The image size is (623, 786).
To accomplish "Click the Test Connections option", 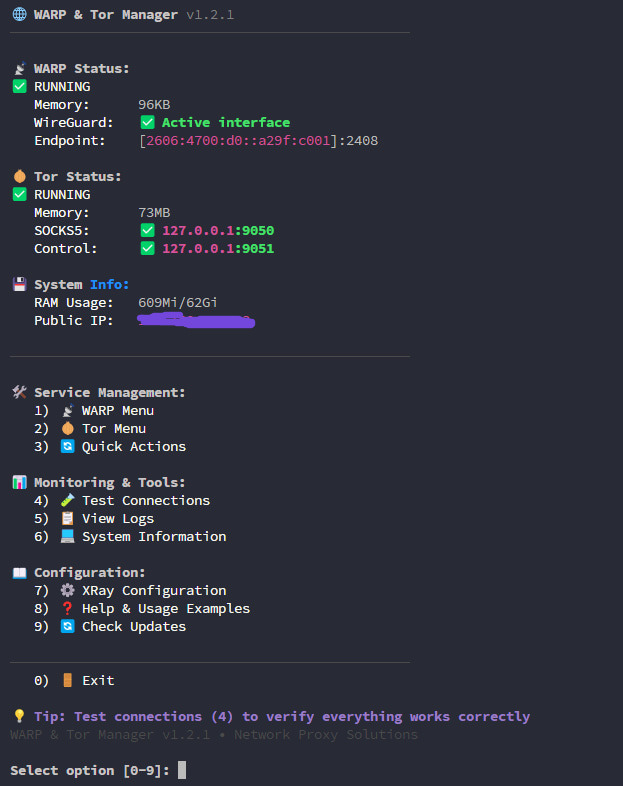I will pyautogui.click(x=145, y=501).
